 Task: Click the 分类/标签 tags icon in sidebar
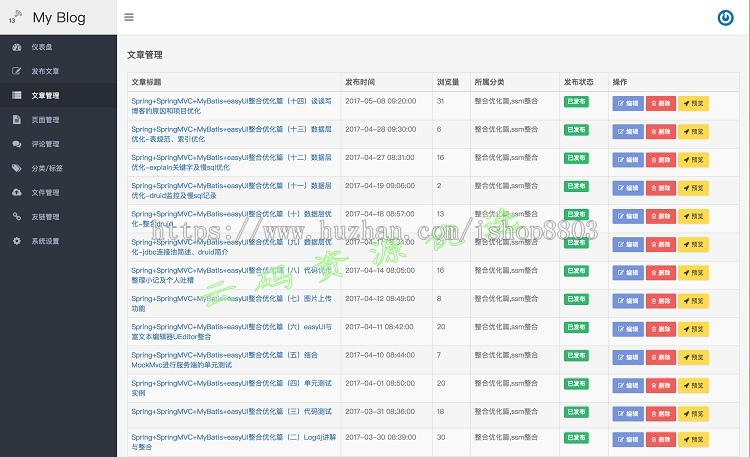pyautogui.click(x=17, y=168)
